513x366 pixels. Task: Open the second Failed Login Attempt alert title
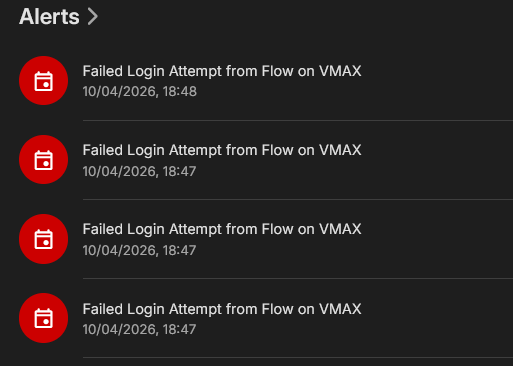click(x=222, y=150)
